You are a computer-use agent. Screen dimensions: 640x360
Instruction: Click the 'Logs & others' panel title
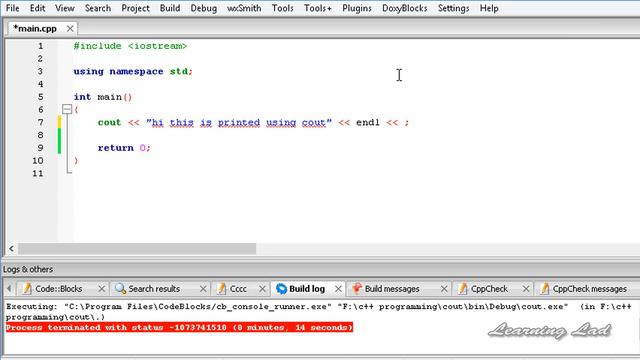point(28,269)
